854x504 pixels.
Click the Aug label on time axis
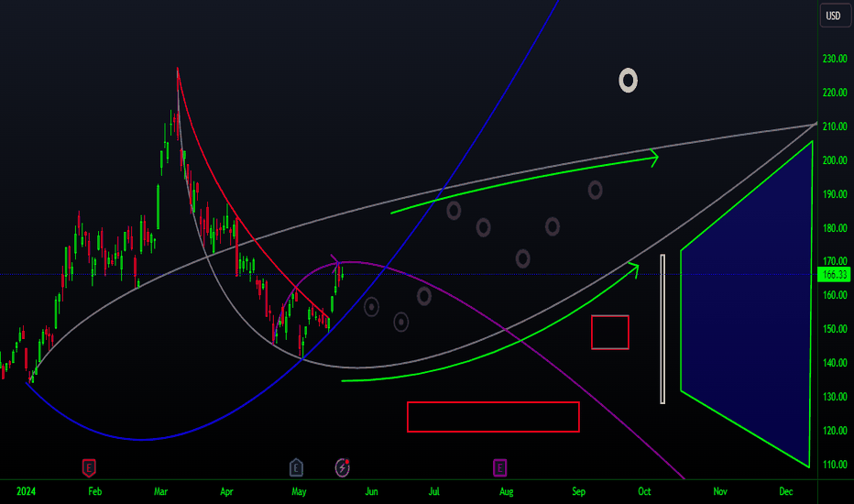coord(507,491)
